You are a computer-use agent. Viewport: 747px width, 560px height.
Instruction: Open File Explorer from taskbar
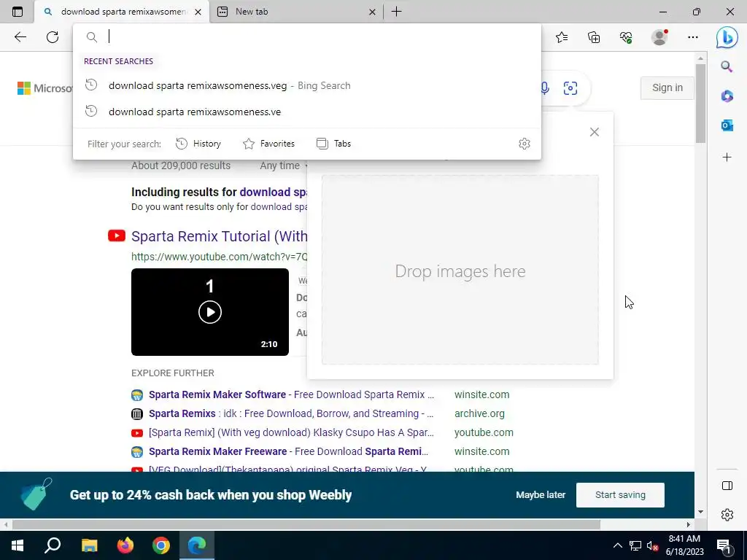[89, 545]
